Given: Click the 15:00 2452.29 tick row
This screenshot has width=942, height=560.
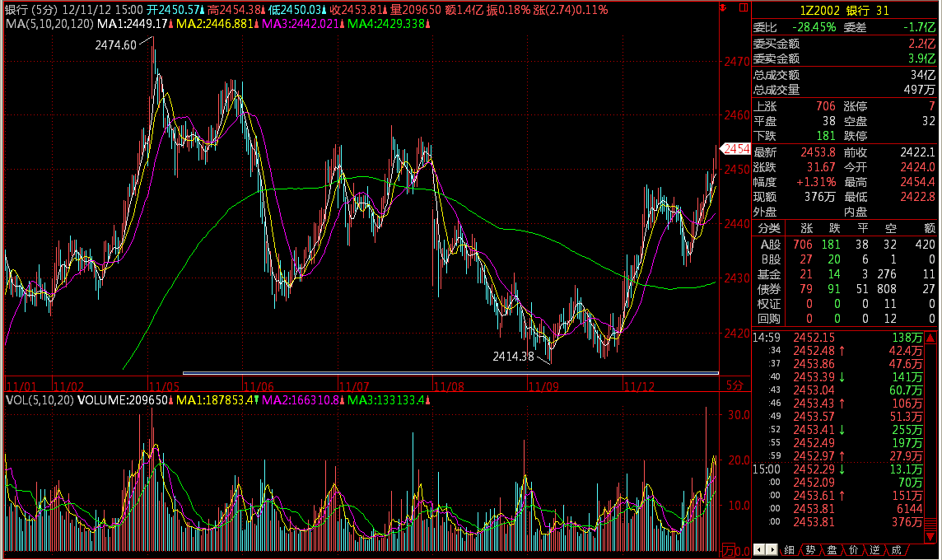Looking at the screenshot, I should tap(838, 469).
